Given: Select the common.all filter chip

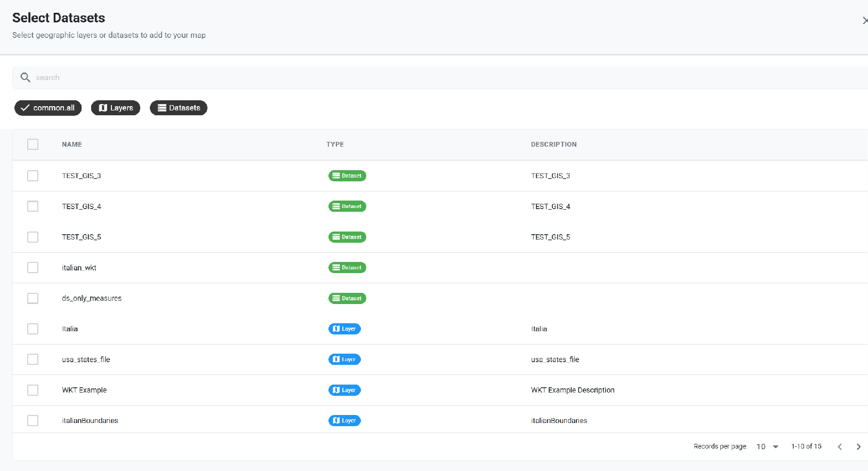Looking at the screenshot, I should [48, 108].
